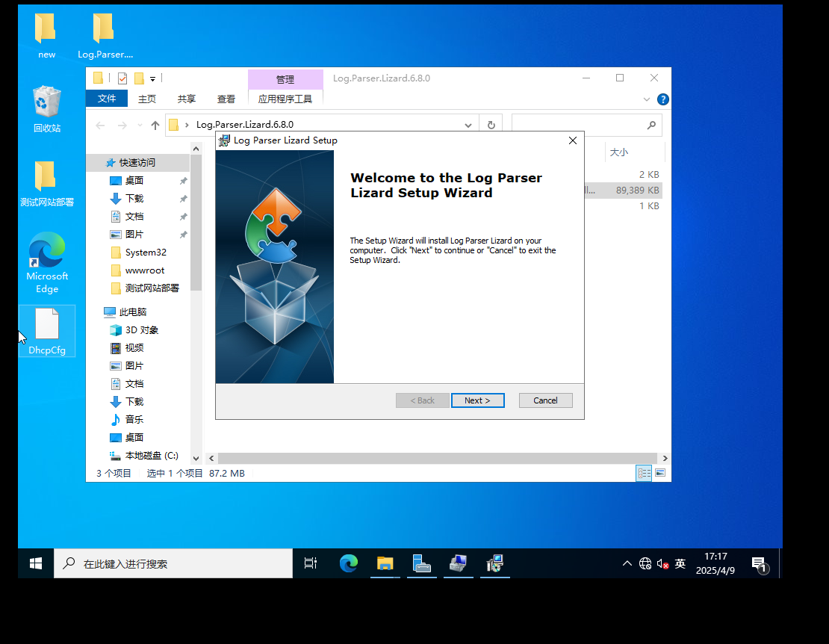Open address bar history dropdown
The image size is (829, 644).
click(x=468, y=126)
